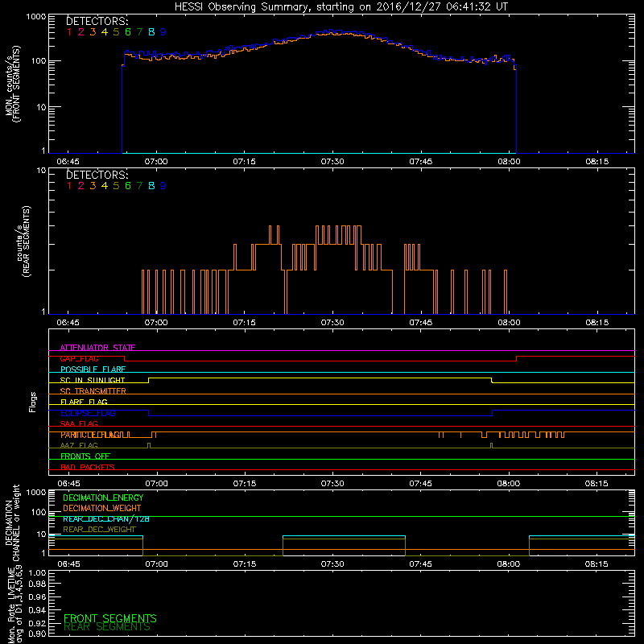
Task: Click the FRONTS_OFF flag label
Action: click(85, 456)
